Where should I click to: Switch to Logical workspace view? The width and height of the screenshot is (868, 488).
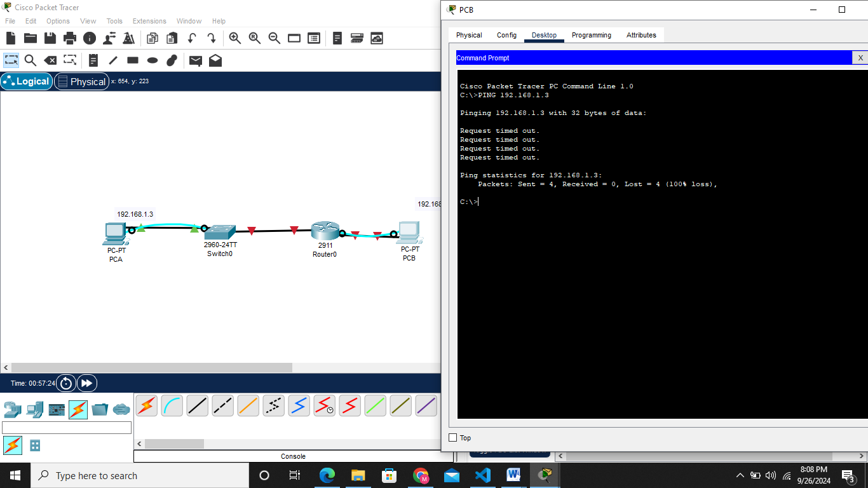[27, 81]
